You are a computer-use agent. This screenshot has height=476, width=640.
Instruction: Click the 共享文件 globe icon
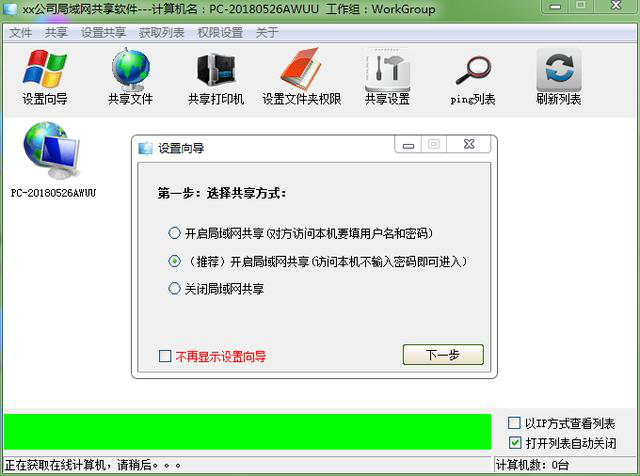click(130, 77)
